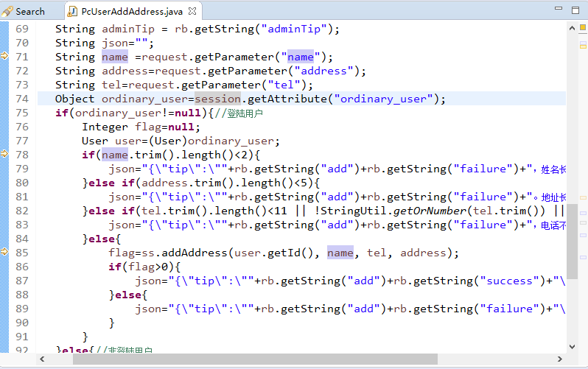The image size is (588, 369).
Task: Click if(flag>0) condition on line 86
Action: 144,267
